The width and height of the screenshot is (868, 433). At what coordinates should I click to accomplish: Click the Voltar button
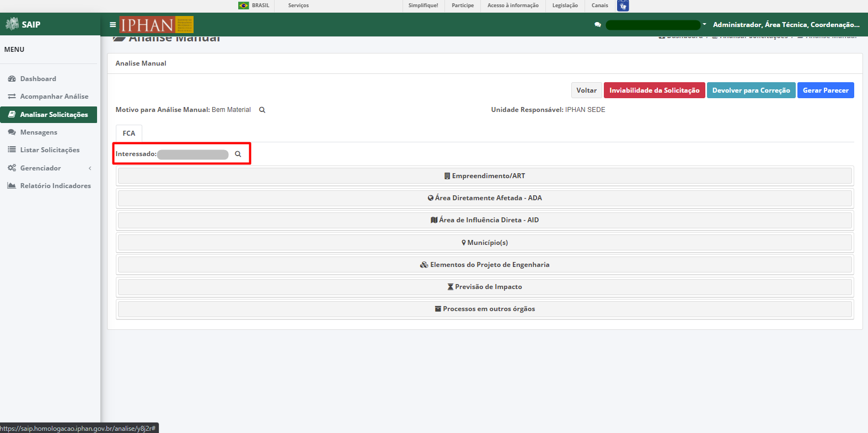tap(587, 90)
